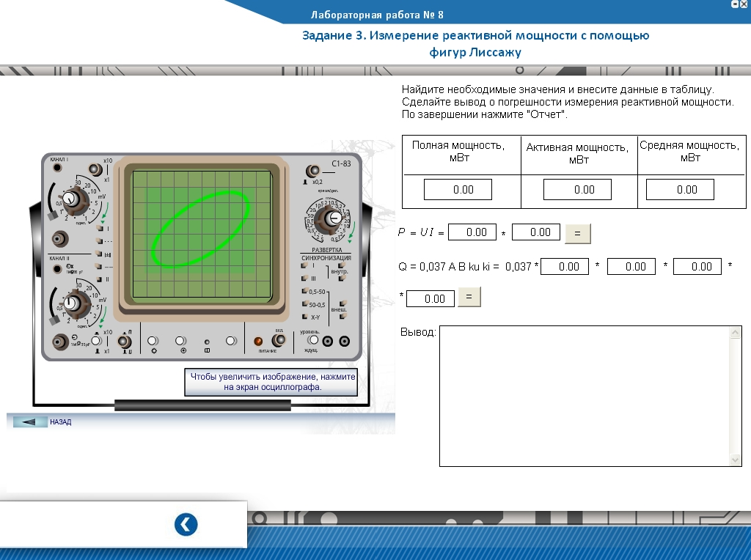Click the НАЗАД back arrow
Image resolution: width=751 pixels, height=560 pixels.
pos(30,422)
